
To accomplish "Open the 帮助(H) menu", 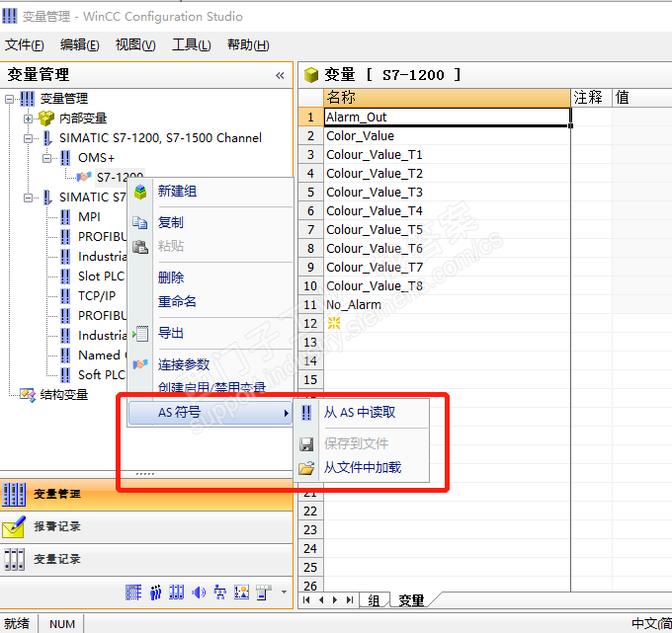I will [248, 45].
